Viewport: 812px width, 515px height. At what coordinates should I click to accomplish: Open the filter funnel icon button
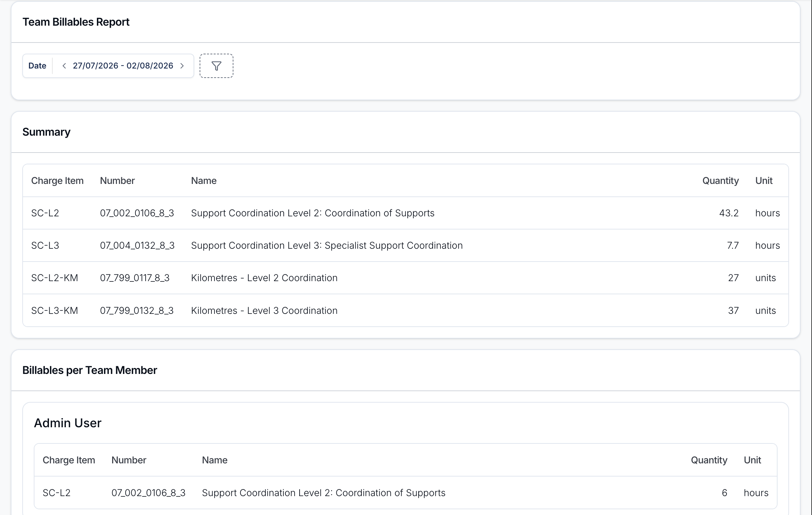click(x=216, y=66)
